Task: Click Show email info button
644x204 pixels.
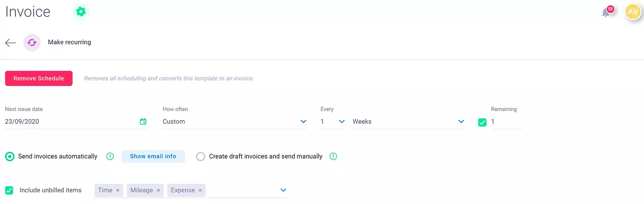Action: pos(153,157)
